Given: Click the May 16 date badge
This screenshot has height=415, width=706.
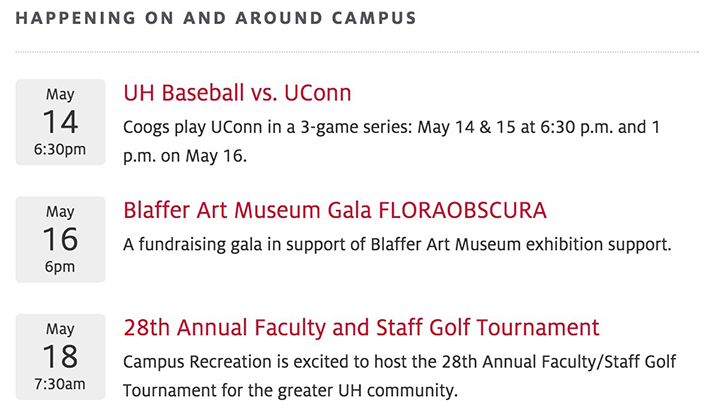Looking at the screenshot, I should pyautogui.click(x=60, y=239).
